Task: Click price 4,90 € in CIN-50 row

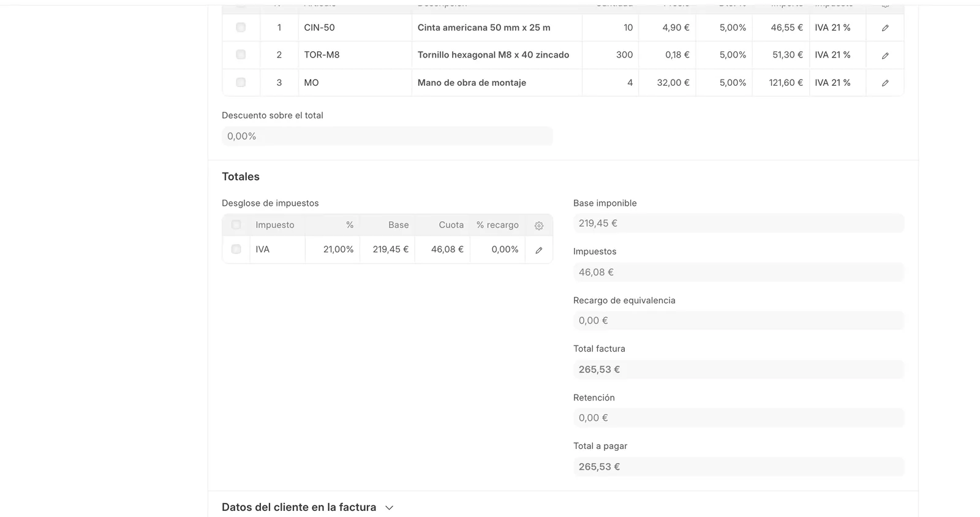Action: click(x=676, y=28)
